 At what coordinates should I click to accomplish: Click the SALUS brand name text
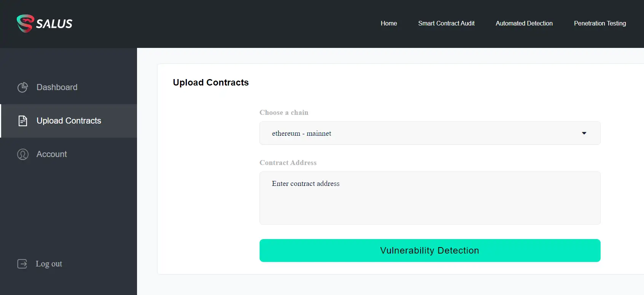point(54,24)
